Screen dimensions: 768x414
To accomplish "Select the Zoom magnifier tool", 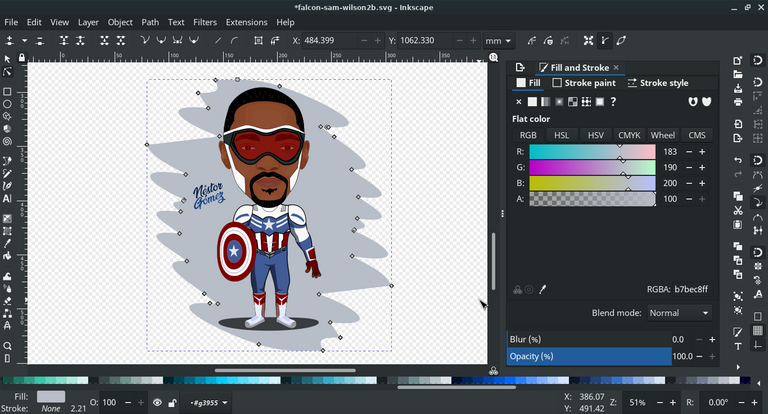I will 7,346.
